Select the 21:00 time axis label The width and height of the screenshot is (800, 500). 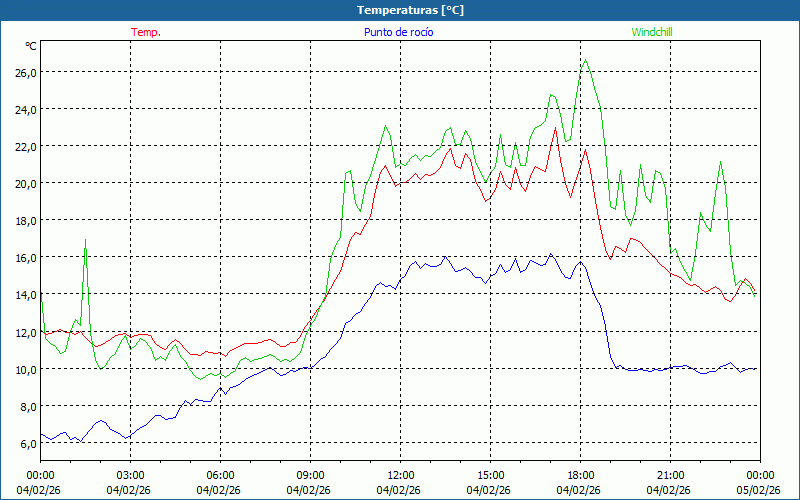click(x=670, y=475)
